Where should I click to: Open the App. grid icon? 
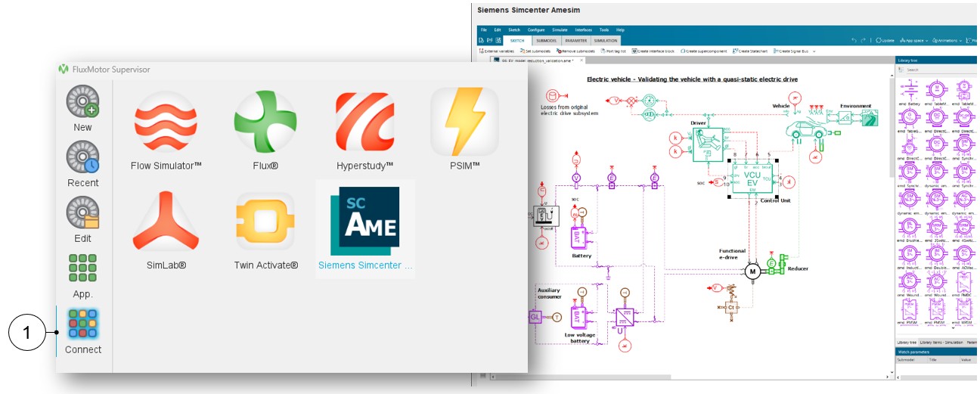(x=83, y=268)
